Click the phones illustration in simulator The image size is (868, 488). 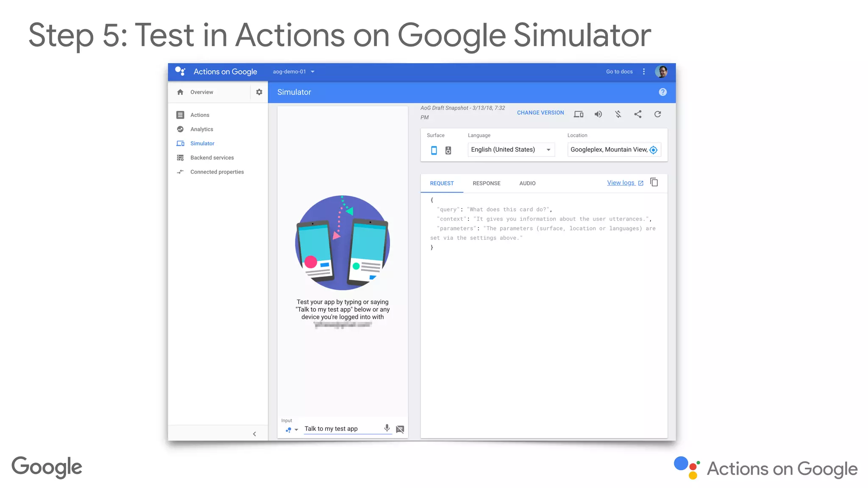342,243
